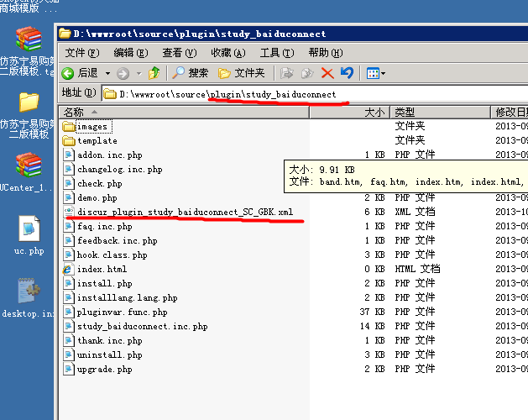
Task: Click the Back arrow icon
Action: click(x=68, y=73)
